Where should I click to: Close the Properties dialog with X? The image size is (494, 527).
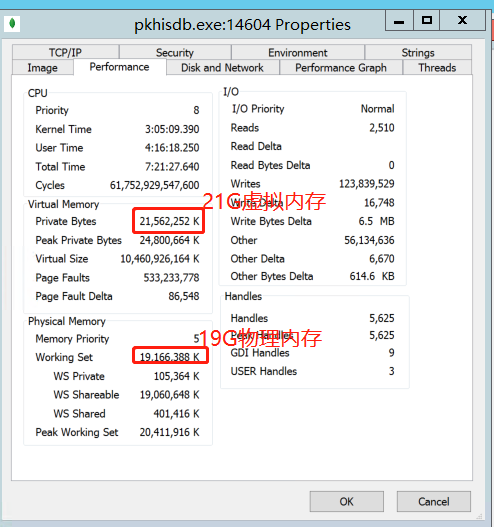tap(462, 21)
